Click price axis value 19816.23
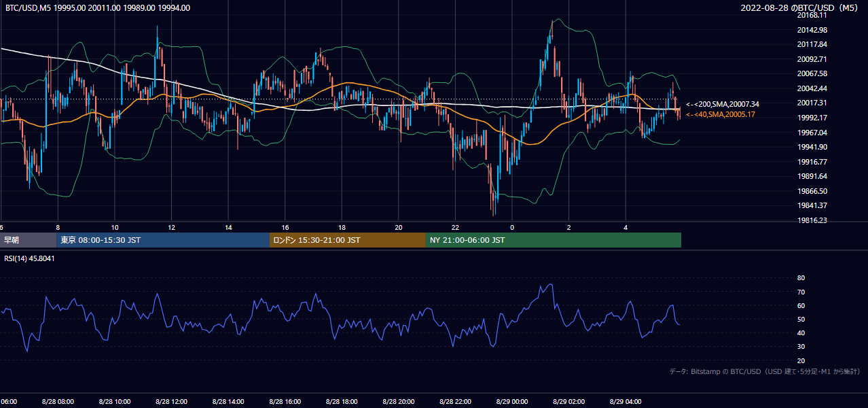The width and height of the screenshot is (868, 408). click(812, 220)
